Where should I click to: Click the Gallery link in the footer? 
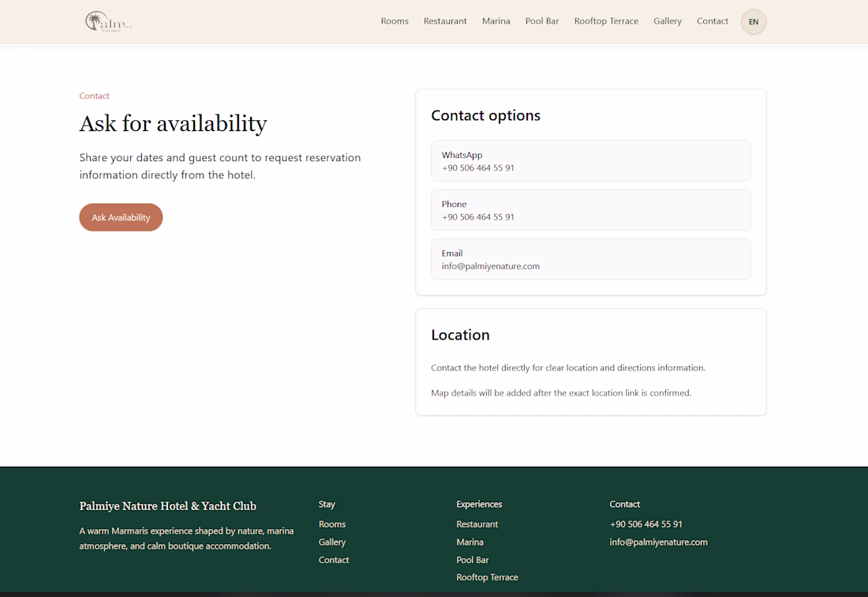(332, 542)
